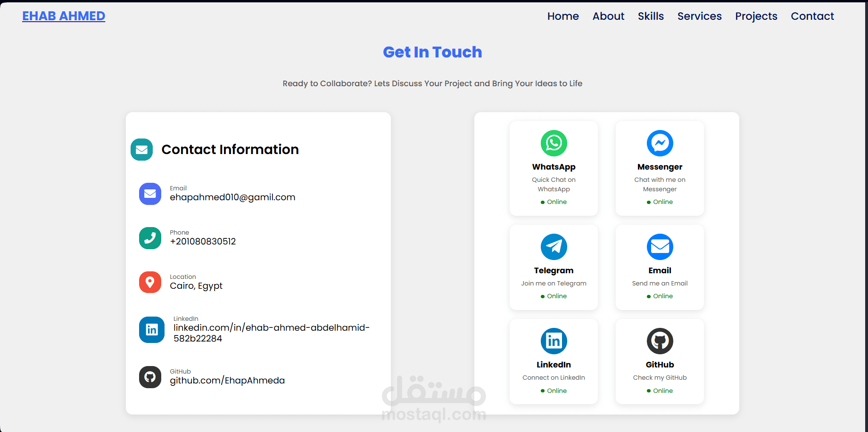Click the Join me on Telegram description
Viewport: 868px width, 432px height.
[554, 283]
